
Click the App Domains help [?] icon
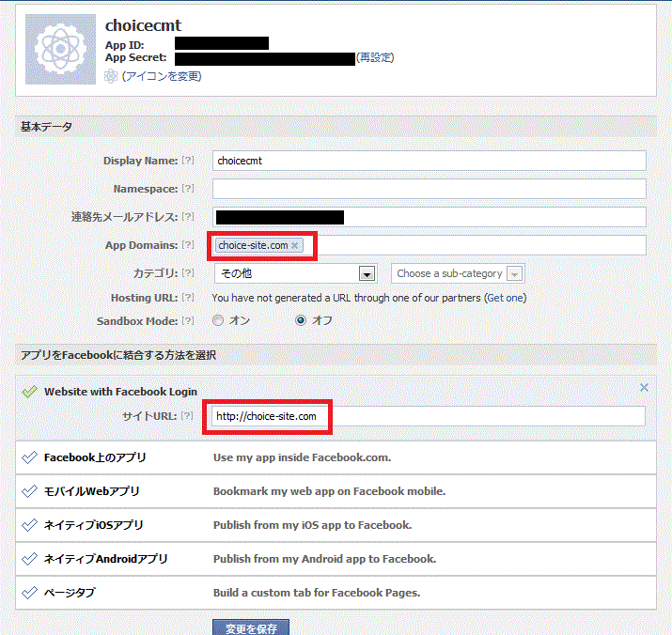pyautogui.click(x=188, y=245)
